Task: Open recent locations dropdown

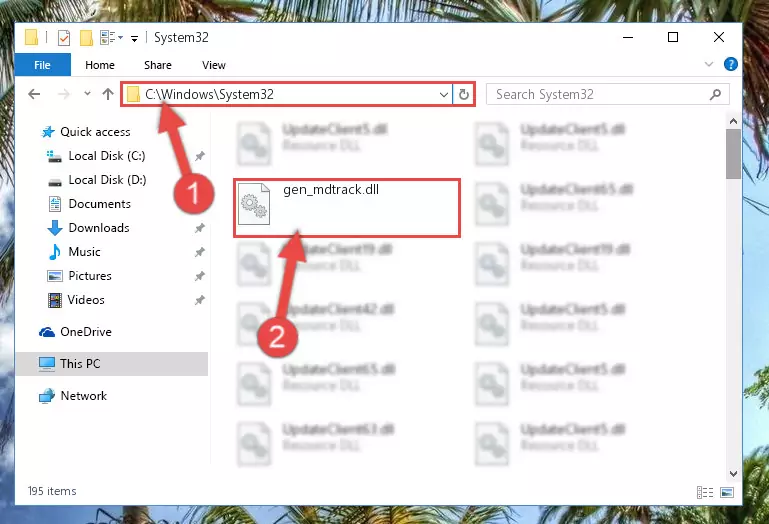Action: (x=87, y=93)
